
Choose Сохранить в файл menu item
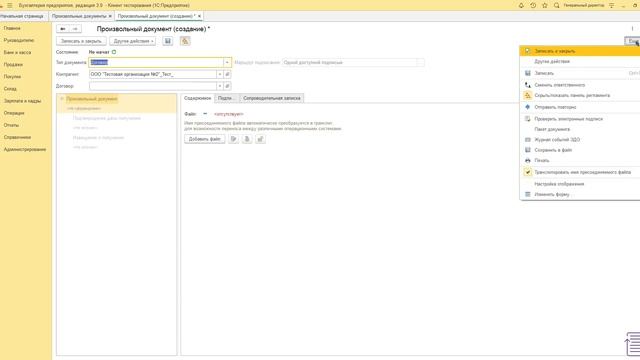580,150
